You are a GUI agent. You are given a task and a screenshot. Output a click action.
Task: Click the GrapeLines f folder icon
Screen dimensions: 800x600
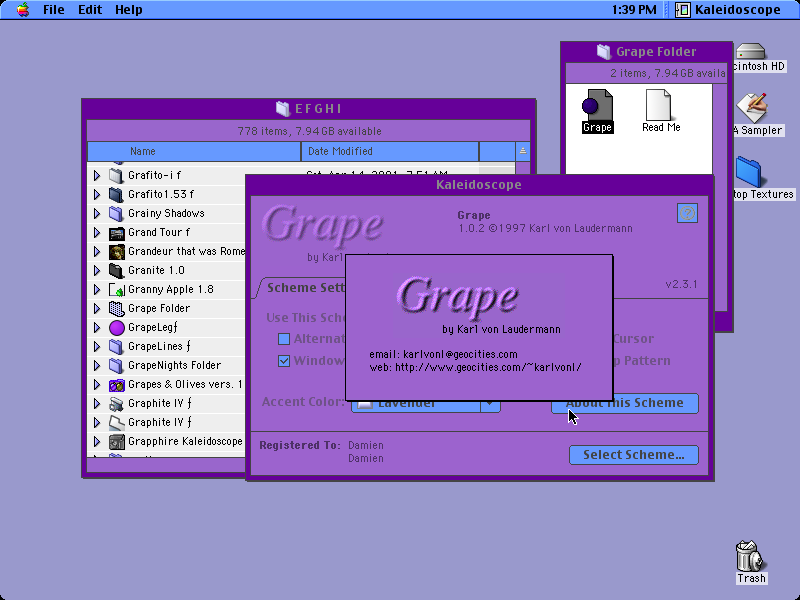tap(116, 346)
